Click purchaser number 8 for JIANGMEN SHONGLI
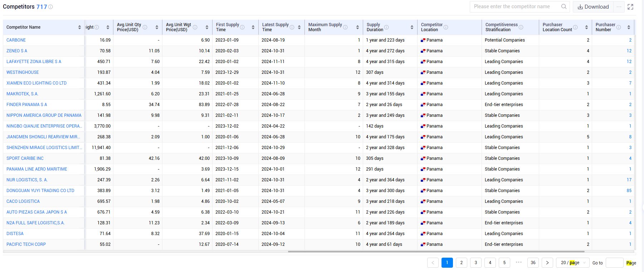This screenshot has height=272, width=644. [630, 137]
